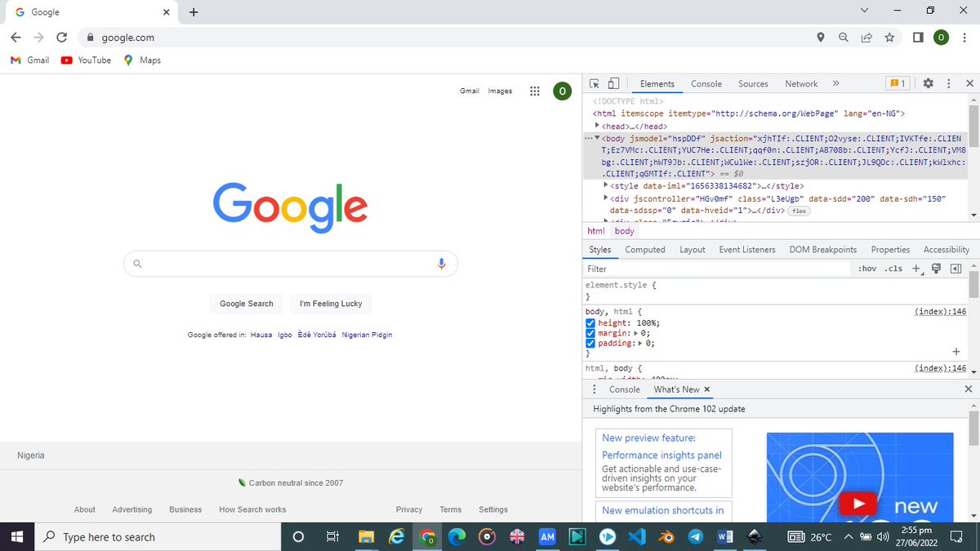Open the Hausa language link
The height and width of the screenshot is (551, 980).
click(261, 335)
